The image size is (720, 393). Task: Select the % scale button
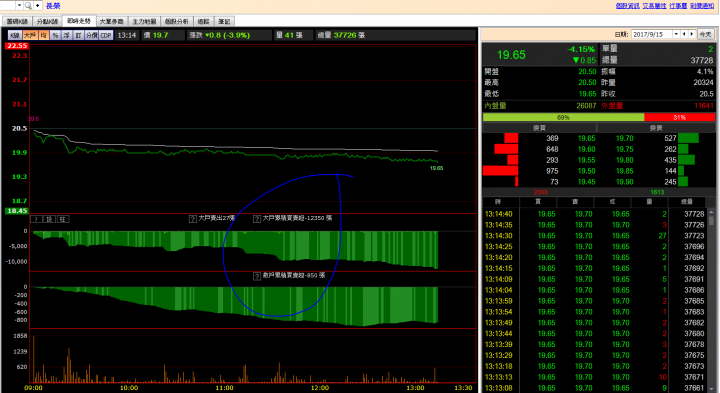coord(55,35)
